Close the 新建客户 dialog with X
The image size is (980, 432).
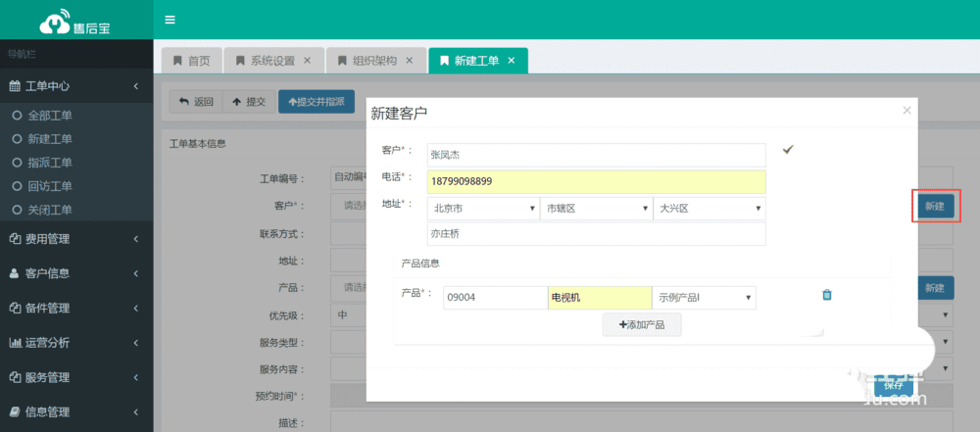906,111
